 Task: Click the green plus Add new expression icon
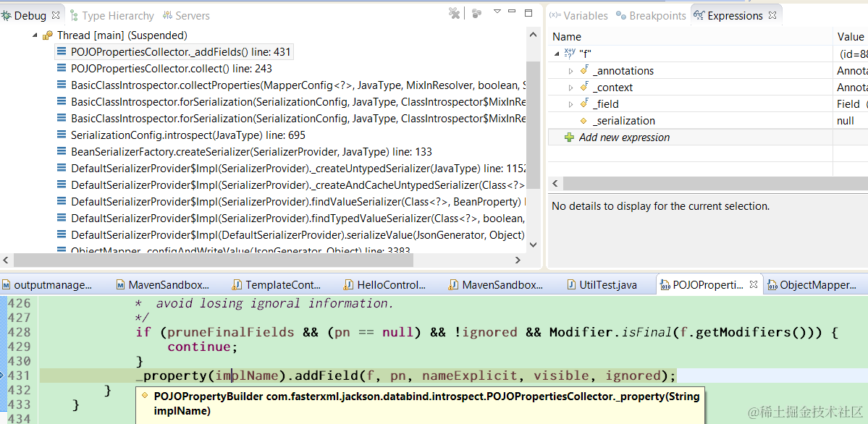tap(569, 137)
